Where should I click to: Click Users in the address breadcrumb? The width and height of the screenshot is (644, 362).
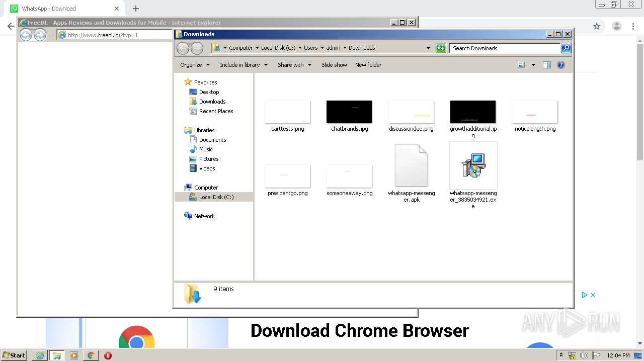pos(310,48)
